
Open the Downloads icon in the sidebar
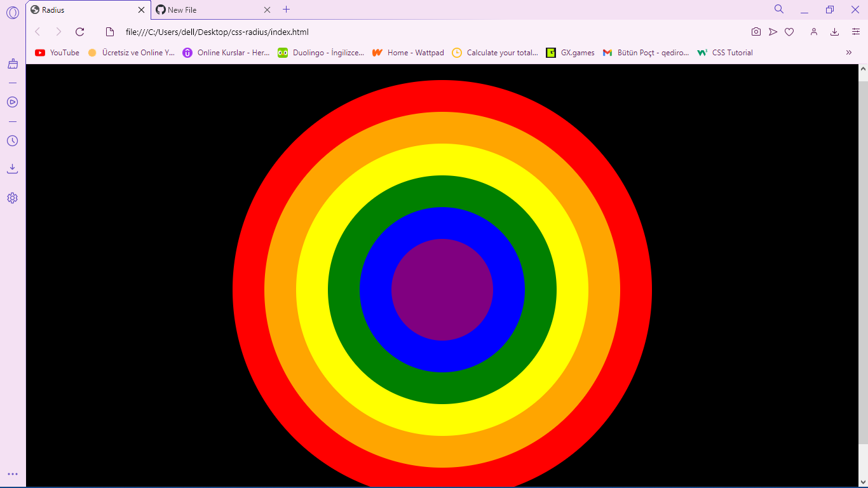[x=13, y=168]
